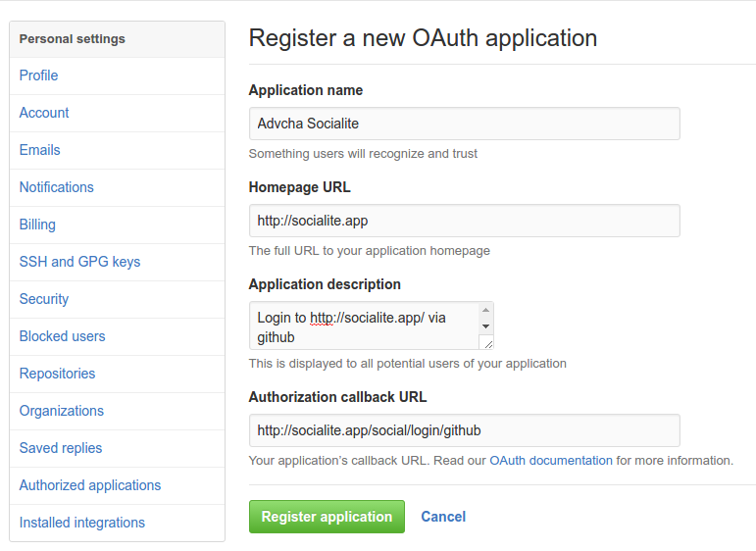Navigate to SSH and GPG keys

pyautogui.click(x=79, y=262)
